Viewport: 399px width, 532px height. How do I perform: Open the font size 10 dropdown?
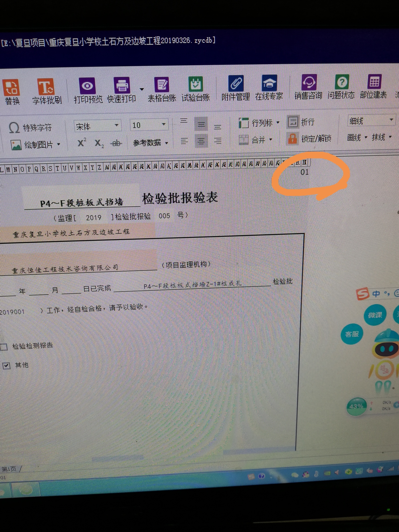[163, 124]
